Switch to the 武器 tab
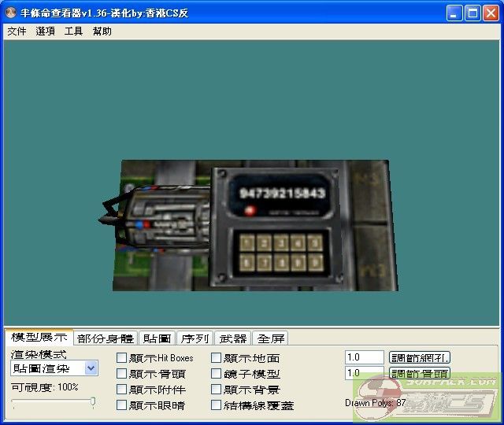Image resolution: width=504 pixels, height=425 pixels. (234, 338)
